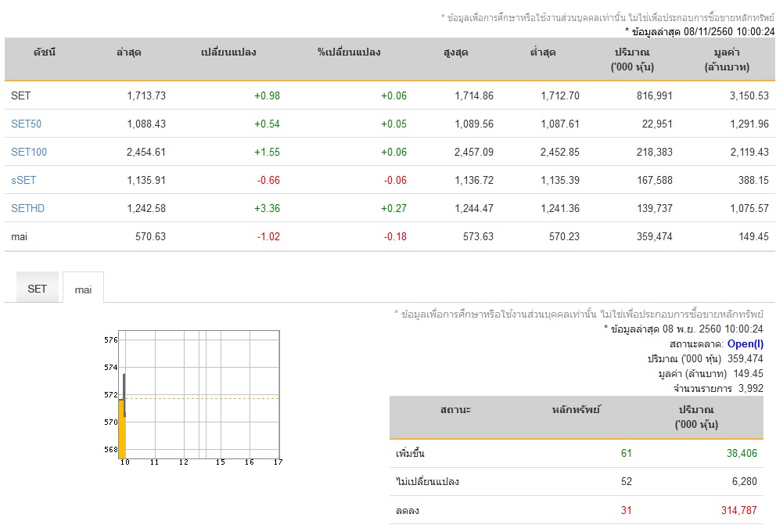This screenshot has width=783, height=532.
Task: Click the orange bar in mai chart
Action: (121, 429)
